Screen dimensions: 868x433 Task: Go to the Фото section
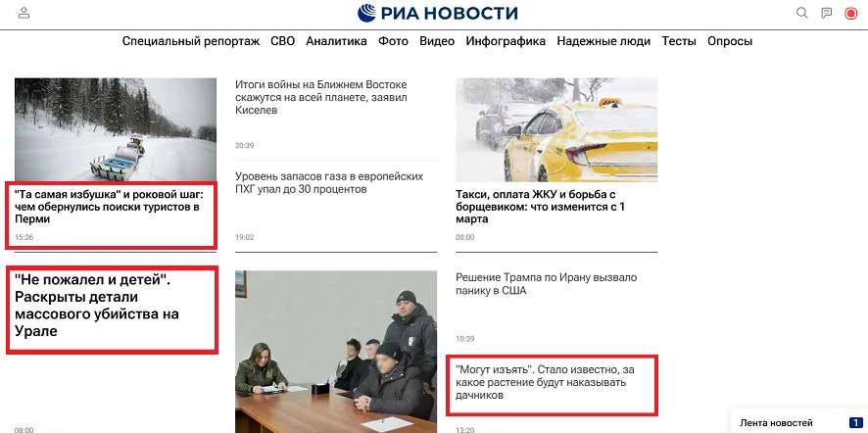[x=393, y=41]
